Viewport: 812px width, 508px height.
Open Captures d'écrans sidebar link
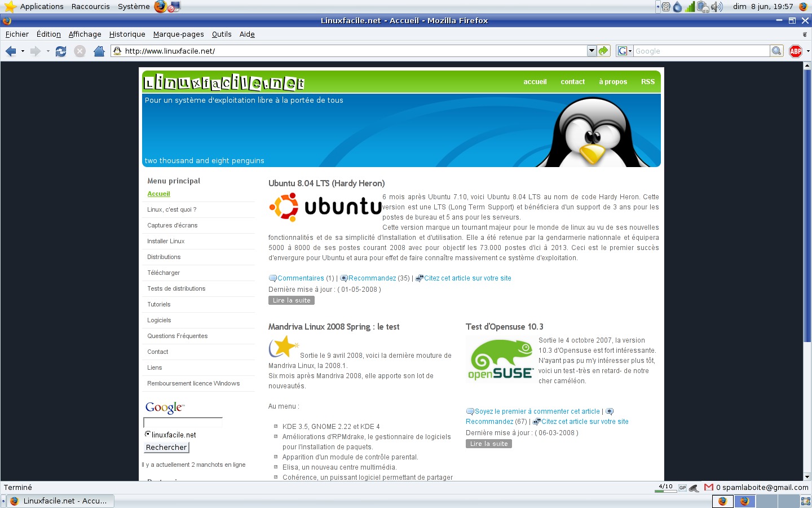point(173,225)
